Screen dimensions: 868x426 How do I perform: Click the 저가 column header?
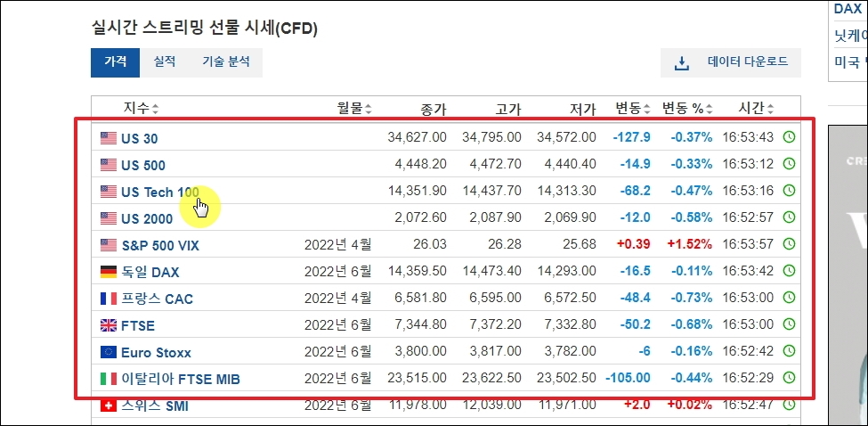tap(583, 109)
